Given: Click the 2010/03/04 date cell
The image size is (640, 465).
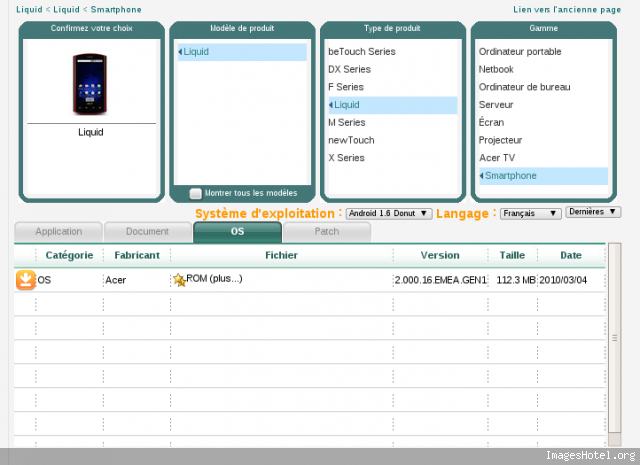Looking at the screenshot, I should click(x=563, y=280).
